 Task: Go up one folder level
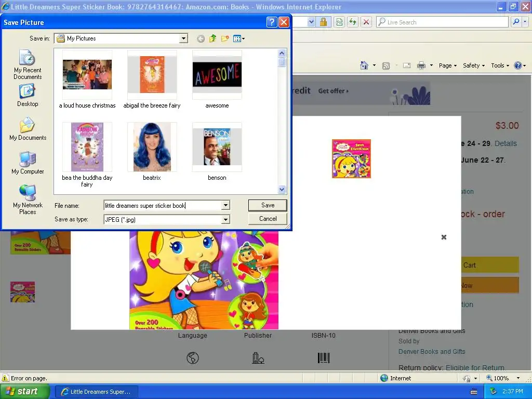[x=212, y=38]
